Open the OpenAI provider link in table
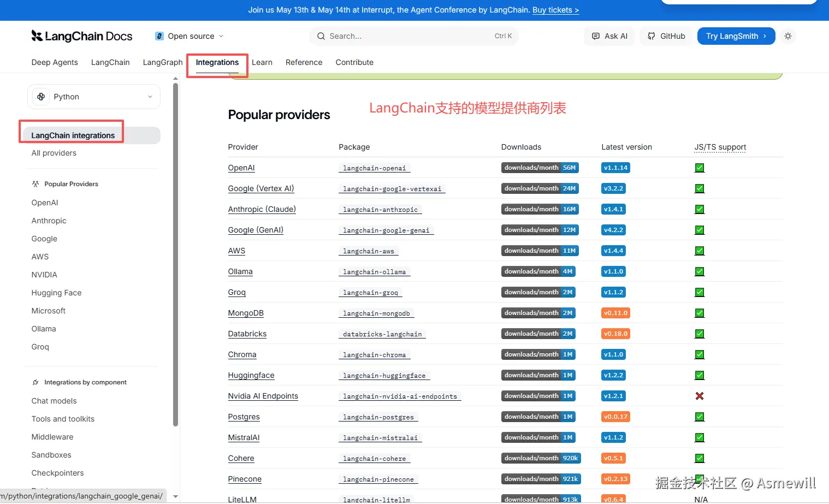The height and width of the screenshot is (504, 829). [x=241, y=168]
